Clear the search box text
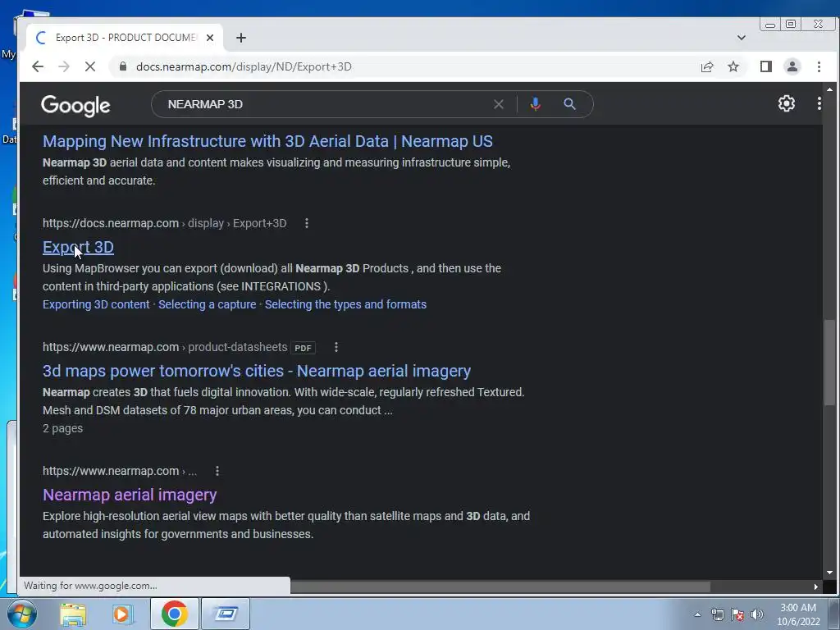Viewport: 840px width, 630px height. point(499,104)
